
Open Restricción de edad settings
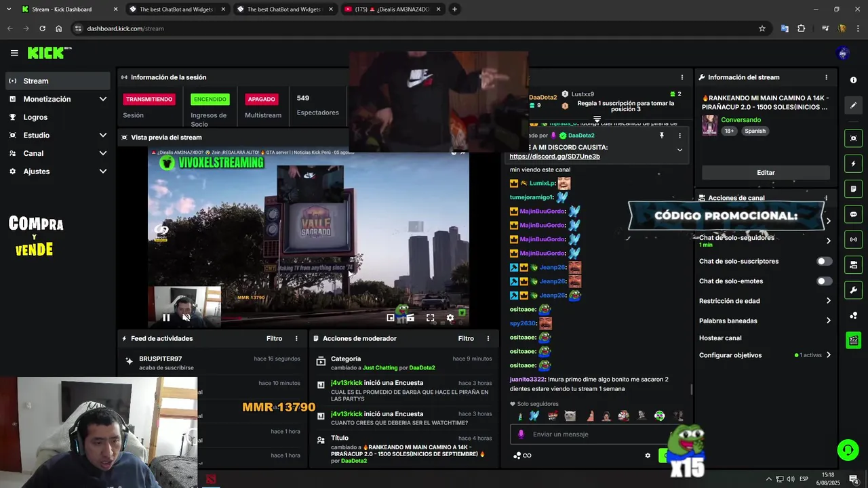(x=764, y=301)
